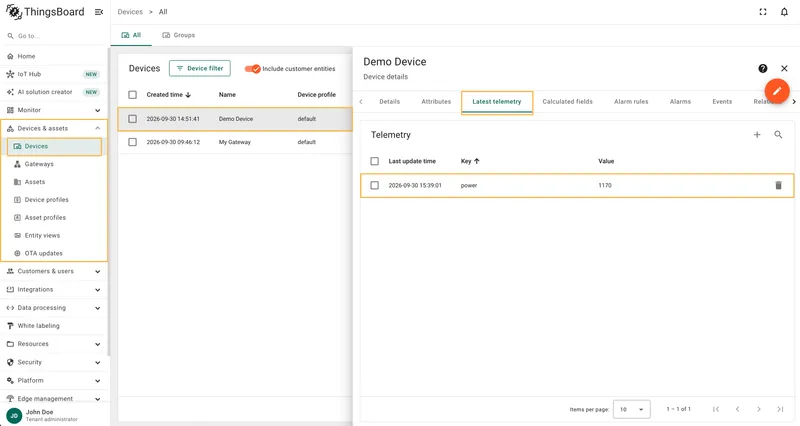Open Device profiles in sidebar
The width and height of the screenshot is (800, 426).
pyautogui.click(x=46, y=199)
